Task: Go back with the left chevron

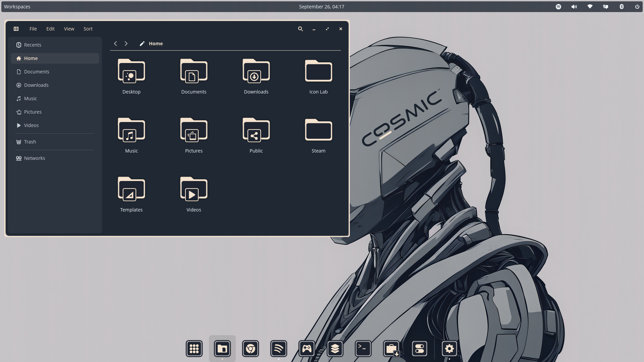Action: click(115, 44)
